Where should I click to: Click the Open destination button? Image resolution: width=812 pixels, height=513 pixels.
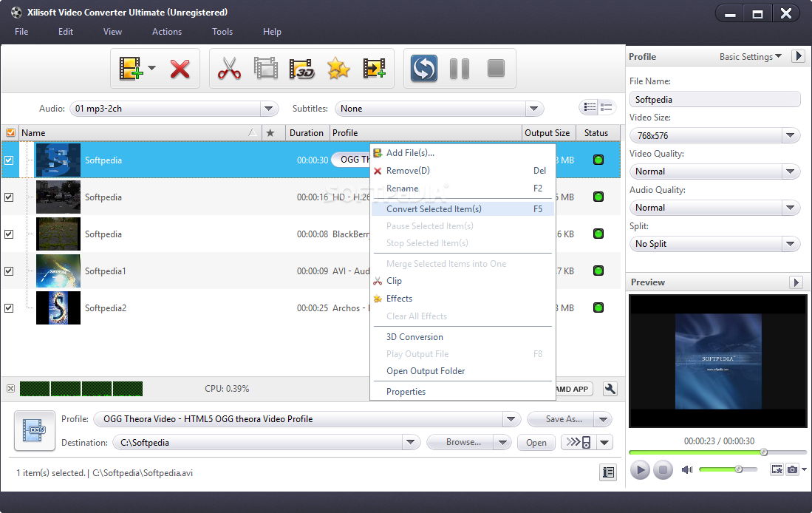pos(536,442)
